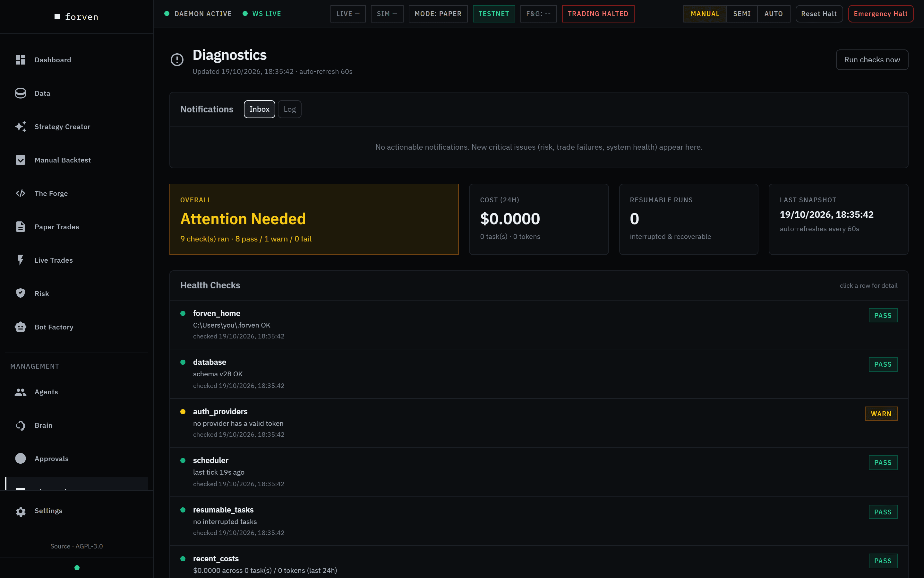This screenshot has width=924, height=578.
Task: Open Source AGPL-3.0 link
Action: tap(77, 546)
